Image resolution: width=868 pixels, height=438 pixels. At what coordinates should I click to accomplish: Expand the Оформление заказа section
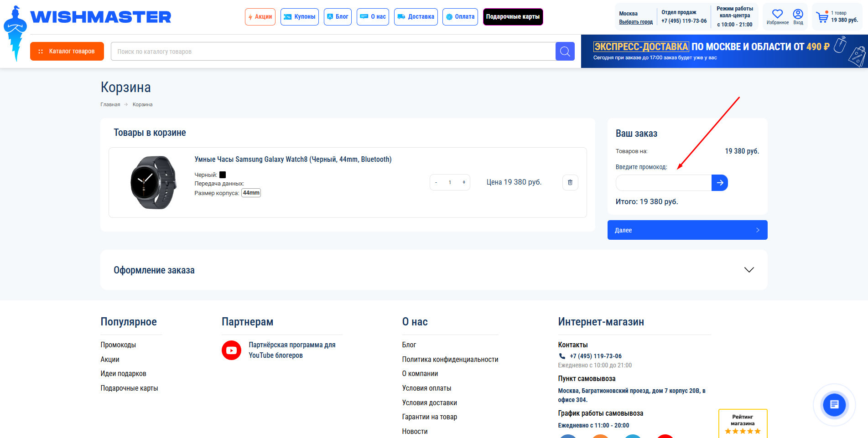coord(748,270)
